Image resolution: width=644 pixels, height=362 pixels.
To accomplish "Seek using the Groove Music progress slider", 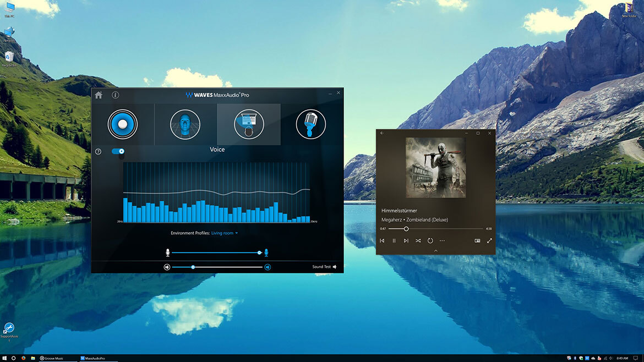I will tap(436, 229).
